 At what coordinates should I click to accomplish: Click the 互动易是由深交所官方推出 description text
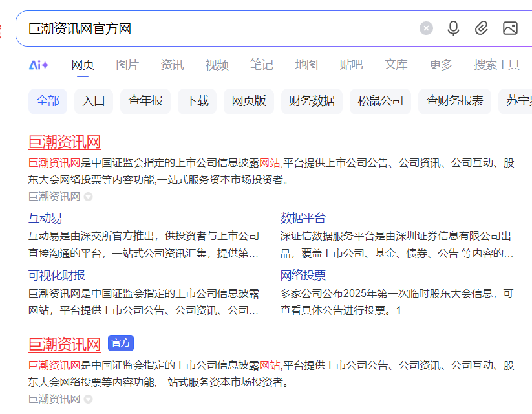click(144, 245)
